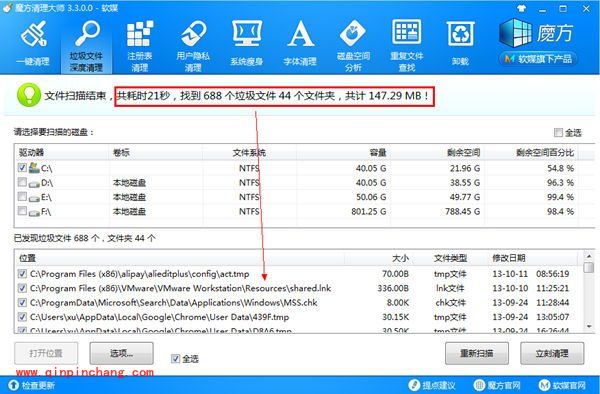
Task: Uncheck the 439F.tmp file checkbox
Action: [x=22, y=317]
